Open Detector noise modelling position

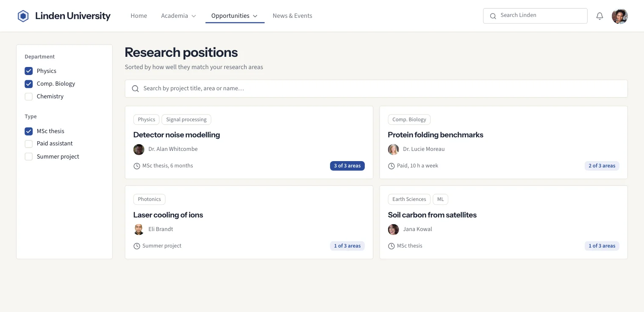point(177,135)
